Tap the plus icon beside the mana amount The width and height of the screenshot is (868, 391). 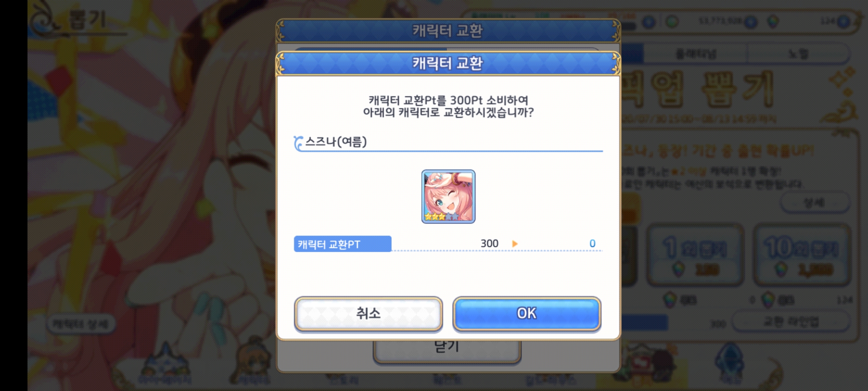pos(751,22)
